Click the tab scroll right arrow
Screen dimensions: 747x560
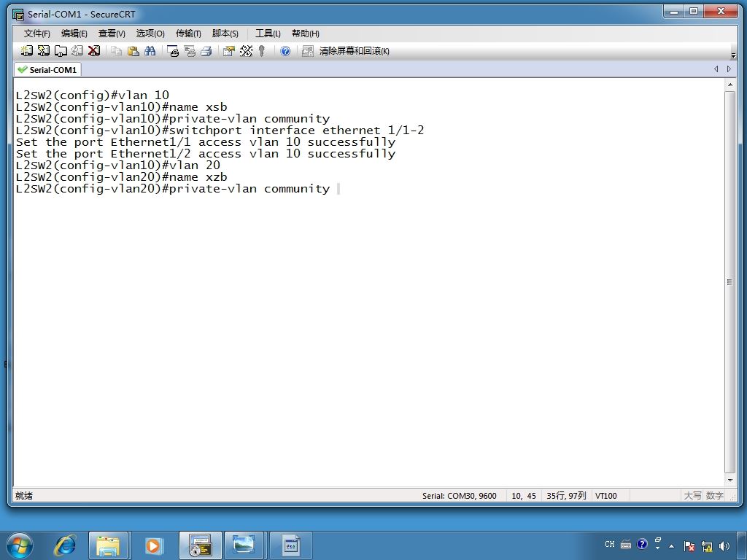click(x=729, y=69)
